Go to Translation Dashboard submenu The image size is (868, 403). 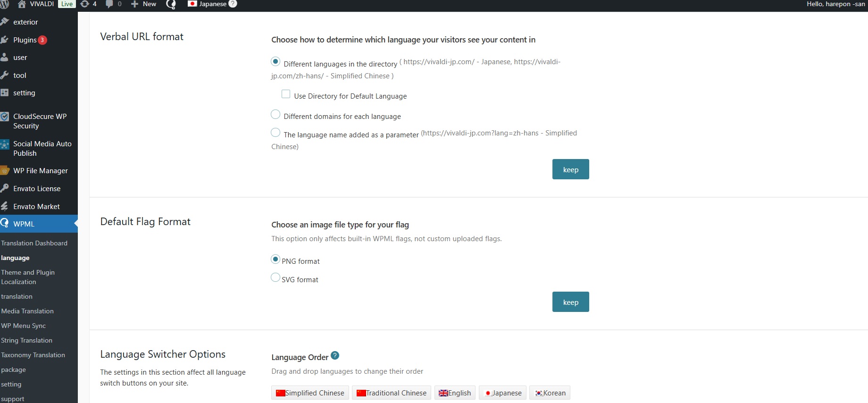coord(34,243)
